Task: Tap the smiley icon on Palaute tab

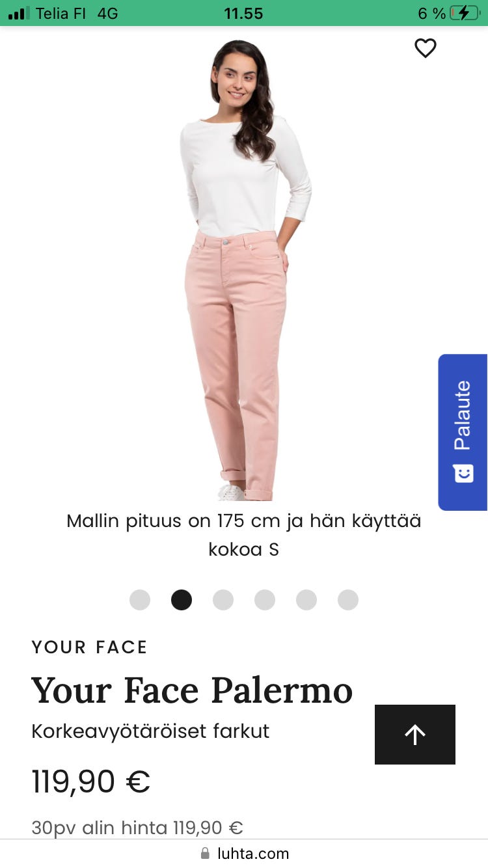Action: point(463,474)
